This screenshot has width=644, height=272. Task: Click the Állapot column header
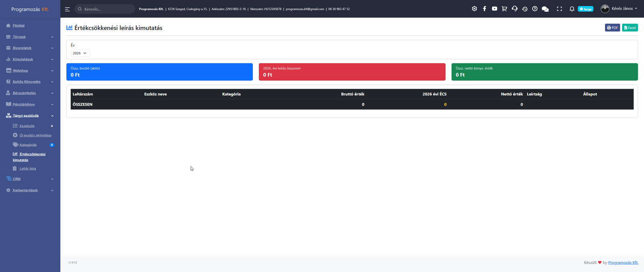tap(590, 94)
